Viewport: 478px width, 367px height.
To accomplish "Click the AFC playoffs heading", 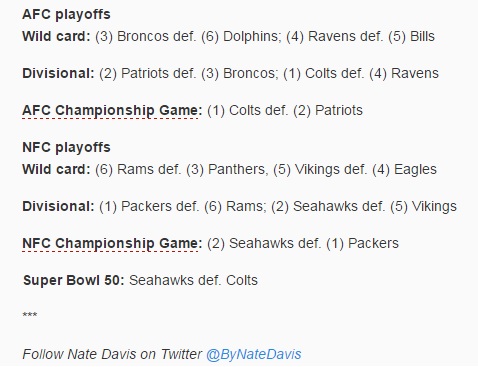I will pyautogui.click(x=66, y=15).
